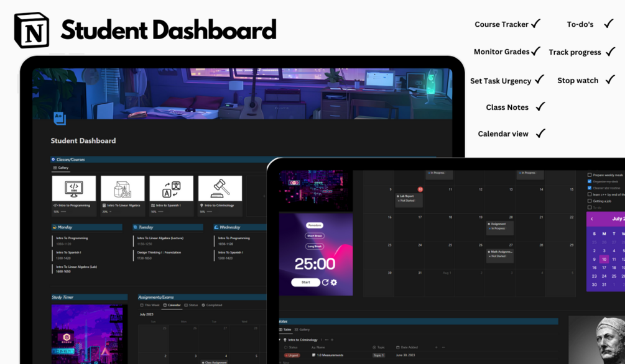Open column options ellipsis in Notes header
Viewport: 625px width, 364px height.
443,347
